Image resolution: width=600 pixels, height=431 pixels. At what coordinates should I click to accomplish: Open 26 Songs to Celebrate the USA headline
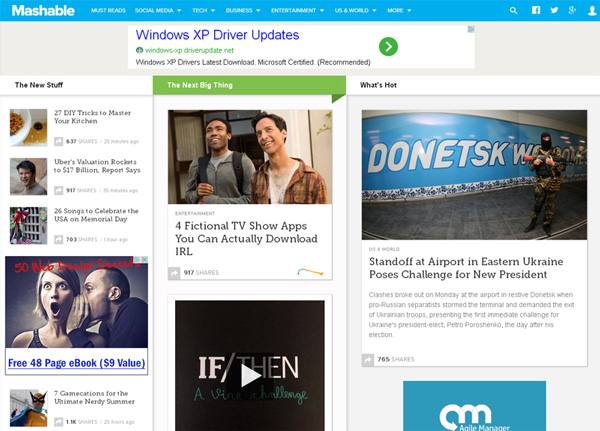click(x=96, y=215)
